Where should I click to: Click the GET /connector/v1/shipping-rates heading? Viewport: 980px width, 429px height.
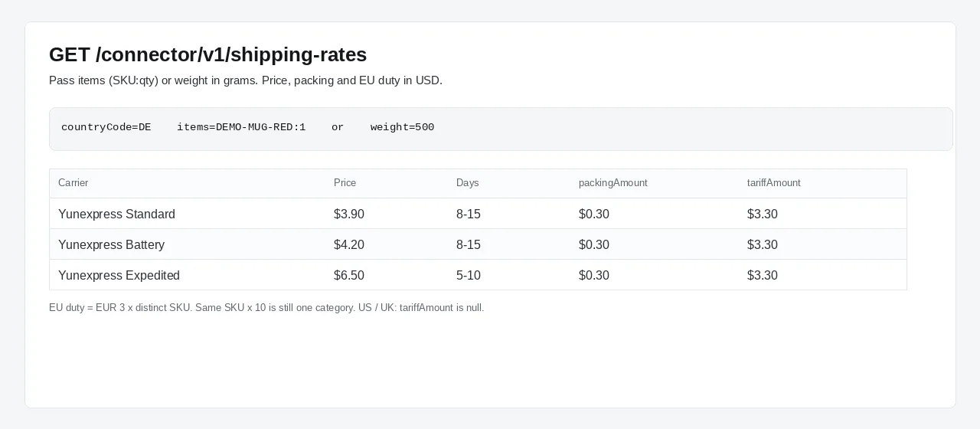pos(207,54)
